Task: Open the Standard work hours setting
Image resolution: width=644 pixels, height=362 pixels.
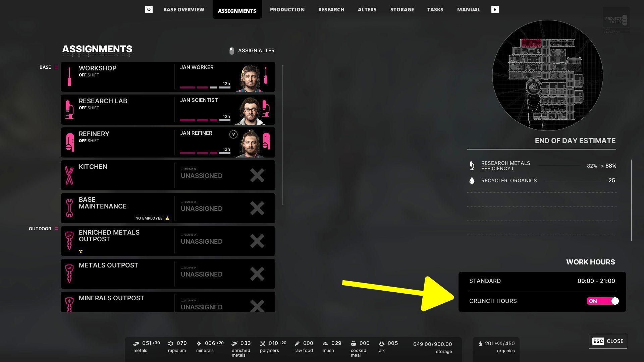Action: (542, 281)
